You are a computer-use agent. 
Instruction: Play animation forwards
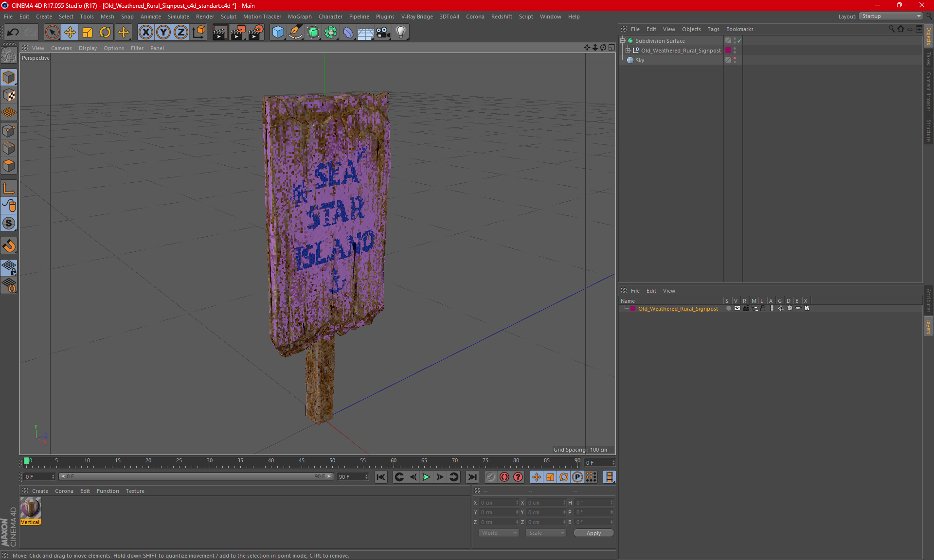(x=426, y=477)
